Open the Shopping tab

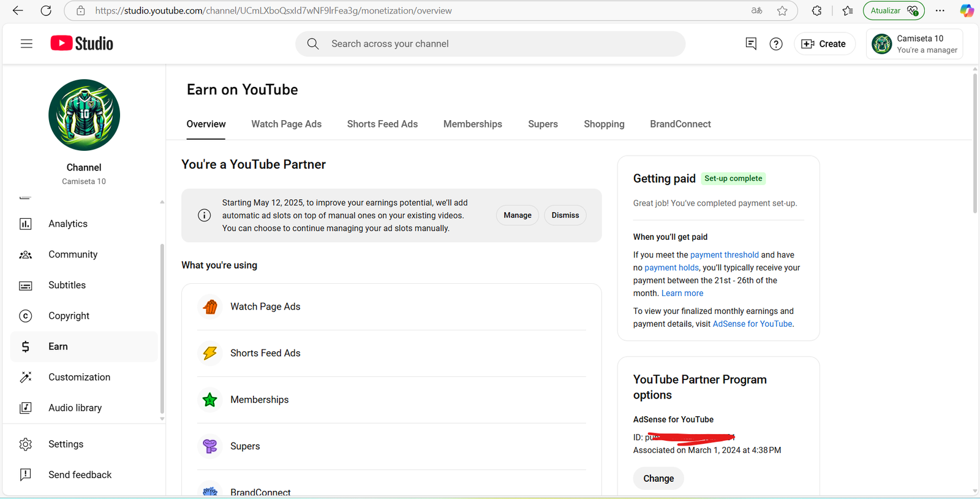[x=604, y=124]
